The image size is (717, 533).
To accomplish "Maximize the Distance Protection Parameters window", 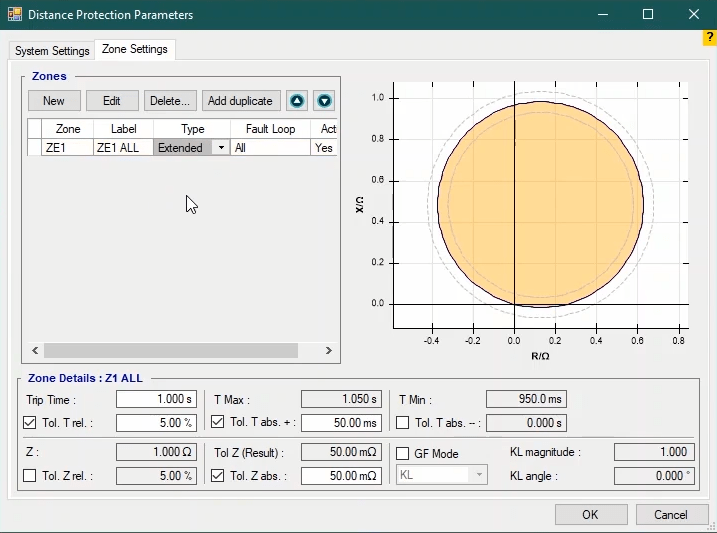I will [647, 15].
